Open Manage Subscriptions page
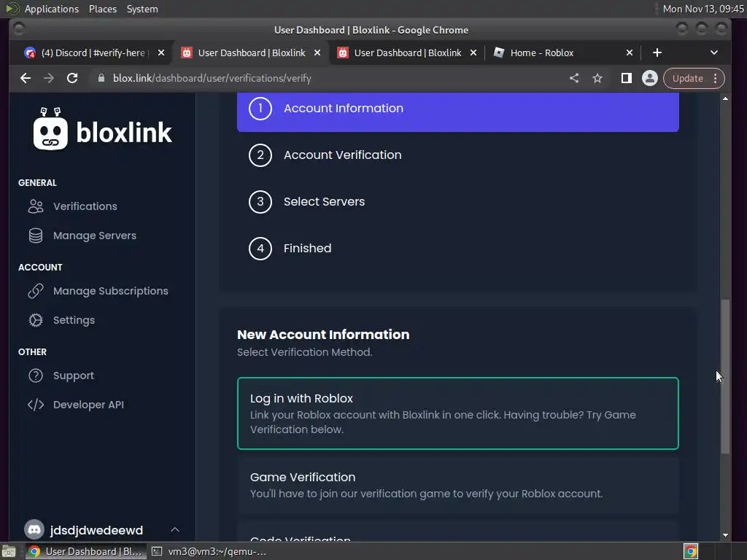The width and height of the screenshot is (747, 560). tap(111, 291)
